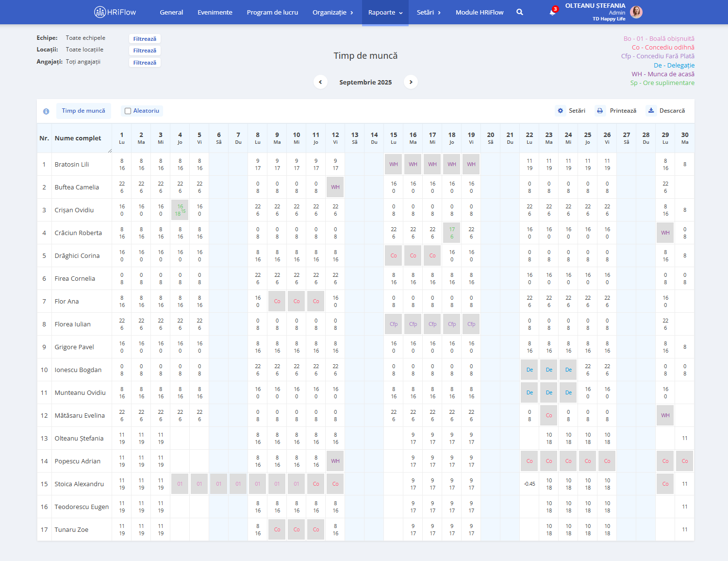The image size is (728, 561).
Task: Select the Timp de muncă tab
Action: pyautogui.click(x=83, y=111)
